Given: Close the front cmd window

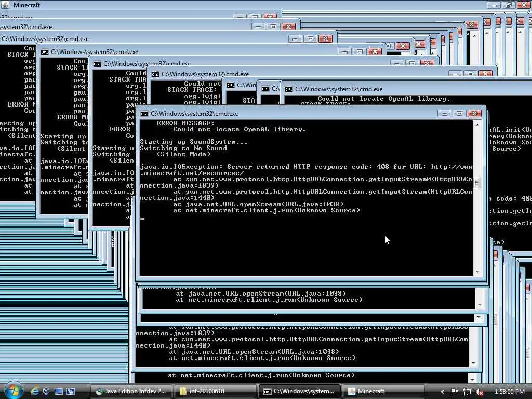Looking at the screenshot, I should 474,114.
